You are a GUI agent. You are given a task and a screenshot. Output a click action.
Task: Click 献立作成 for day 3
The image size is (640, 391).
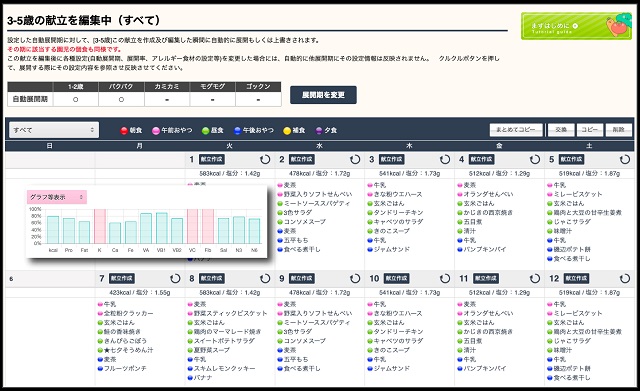pos(392,160)
